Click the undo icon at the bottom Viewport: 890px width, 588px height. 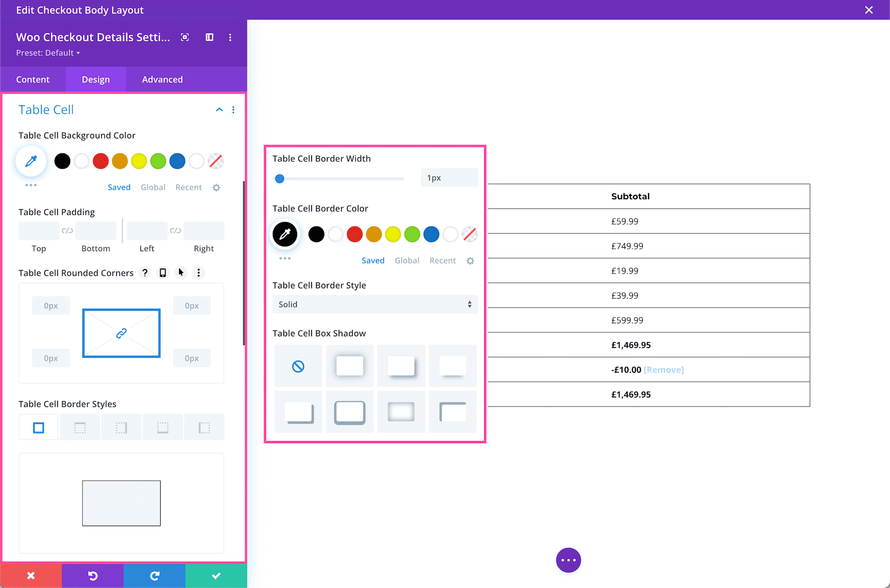pos(92,575)
